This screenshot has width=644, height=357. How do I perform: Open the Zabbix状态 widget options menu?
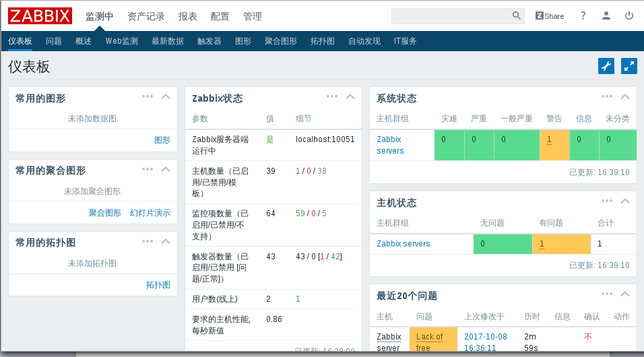click(x=332, y=96)
